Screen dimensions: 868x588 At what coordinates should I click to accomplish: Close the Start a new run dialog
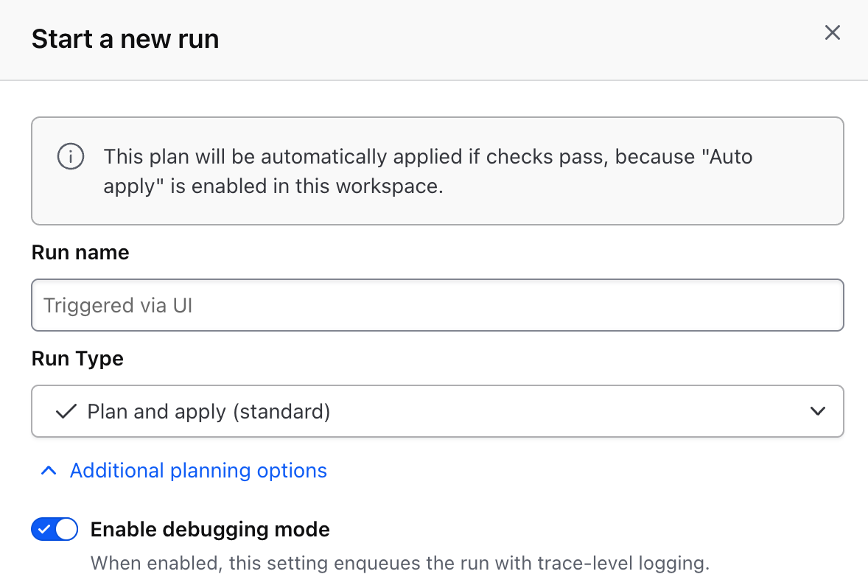[x=832, y=33]
